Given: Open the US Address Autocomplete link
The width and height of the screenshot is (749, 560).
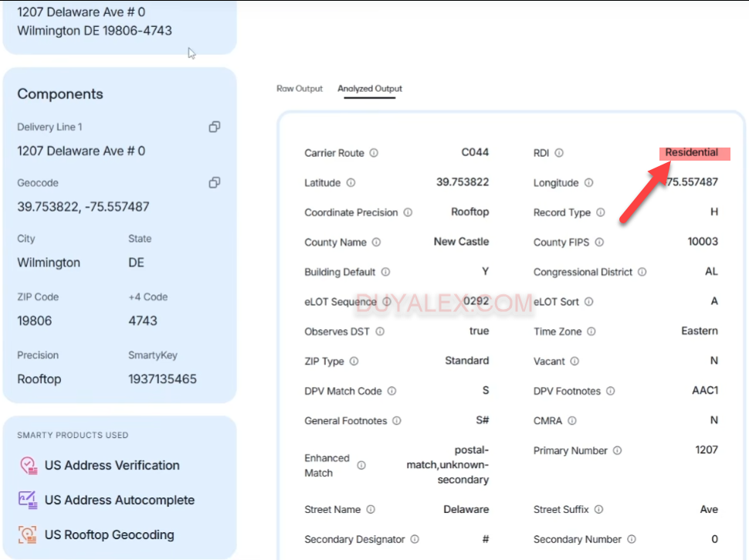Looking at the screenshot, I should pos(120,500).
